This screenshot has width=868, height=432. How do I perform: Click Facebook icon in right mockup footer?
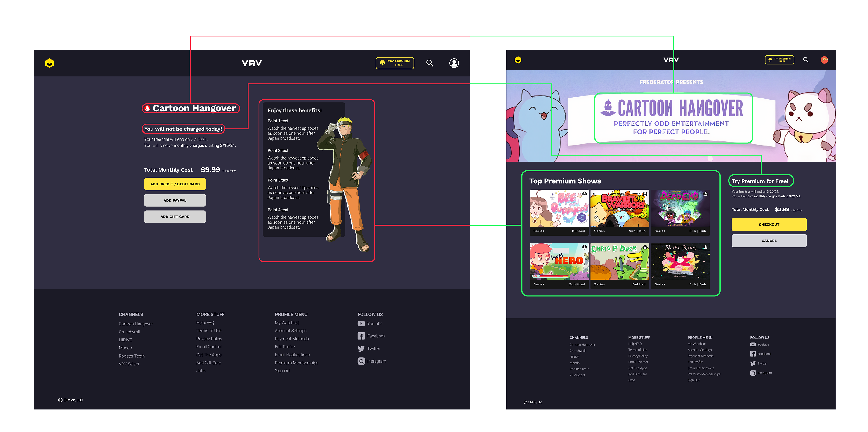[753, 354]
